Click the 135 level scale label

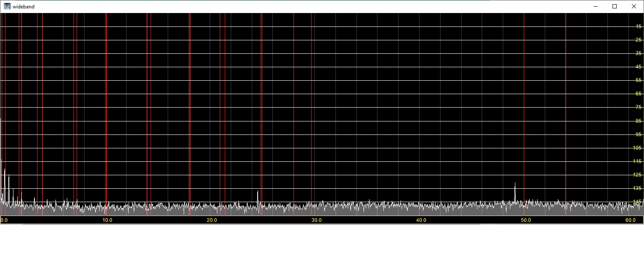tap(637, 188)
